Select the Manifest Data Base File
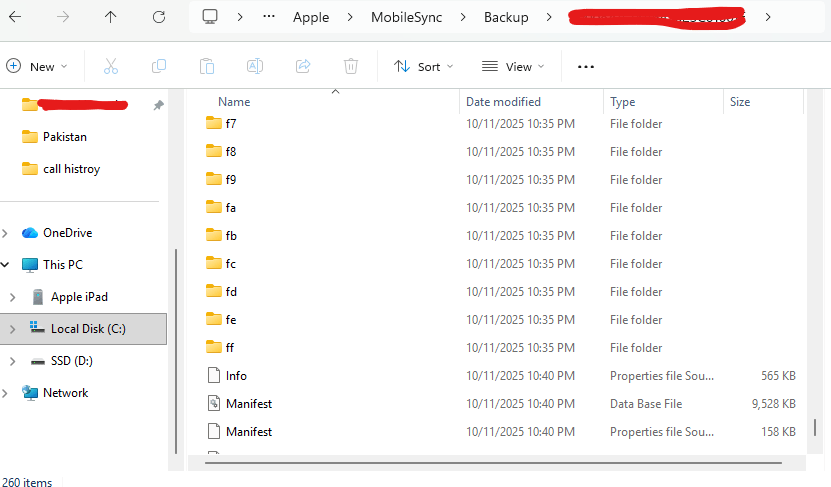Screen dimensions: 831x487 coord(249,404)
